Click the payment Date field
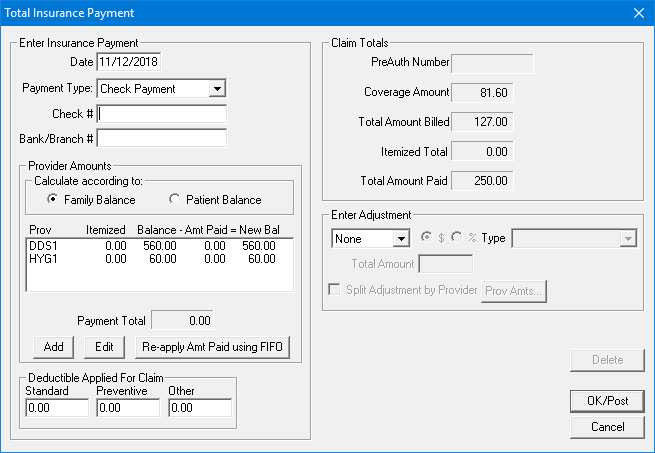Screen dimensions: 655x453 [x=129, y=62]
